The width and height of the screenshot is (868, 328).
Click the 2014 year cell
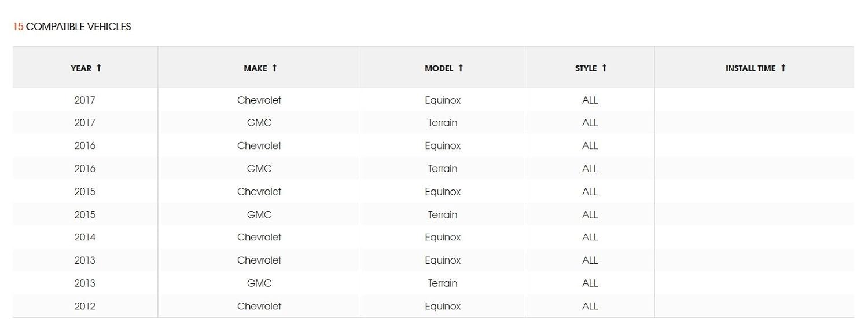(84, 238)
